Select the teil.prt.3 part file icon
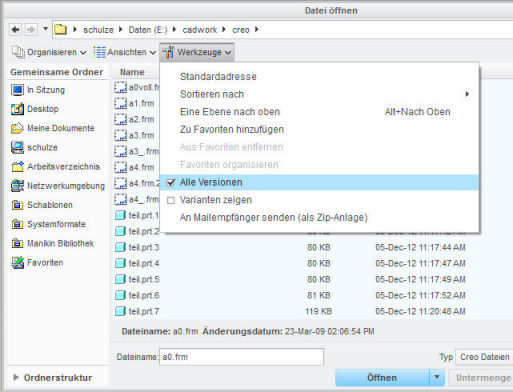Image resolution: width=513 pixels, height=392 pixels. [120, 247]
